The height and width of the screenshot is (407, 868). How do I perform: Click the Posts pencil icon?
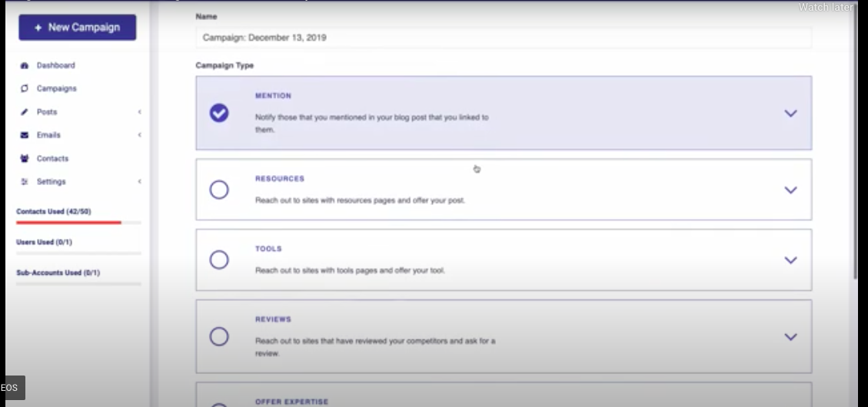25,112
